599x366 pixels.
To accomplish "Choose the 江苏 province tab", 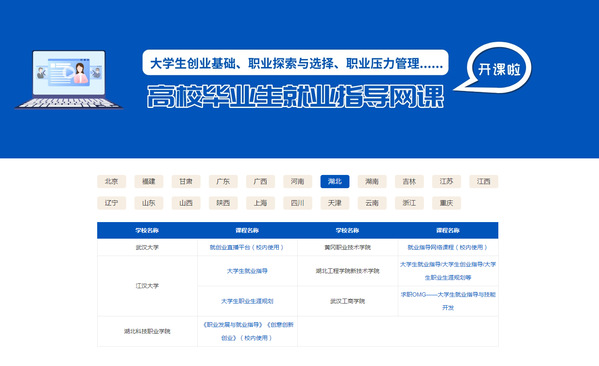I will 447,181.
